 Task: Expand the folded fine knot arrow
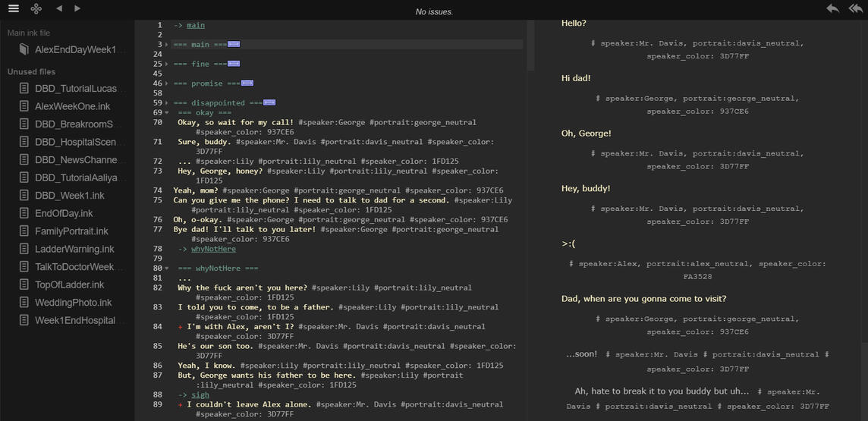(x=167, y=64)
